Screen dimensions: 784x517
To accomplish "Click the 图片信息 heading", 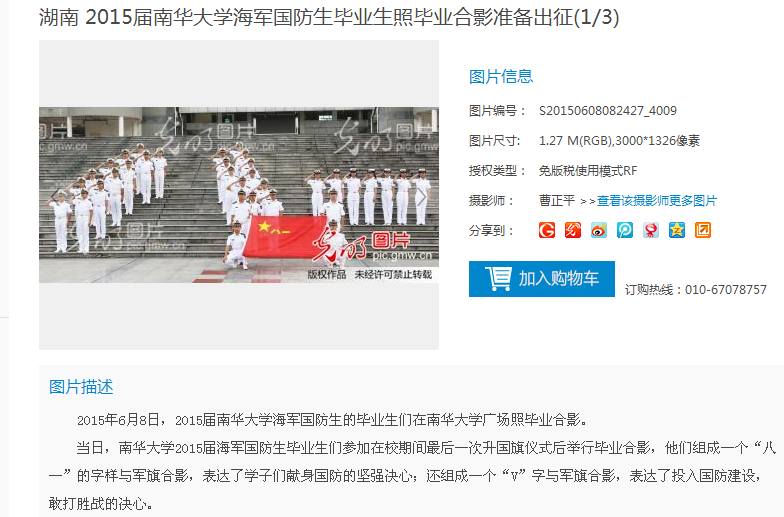I will tap(501, 76).
